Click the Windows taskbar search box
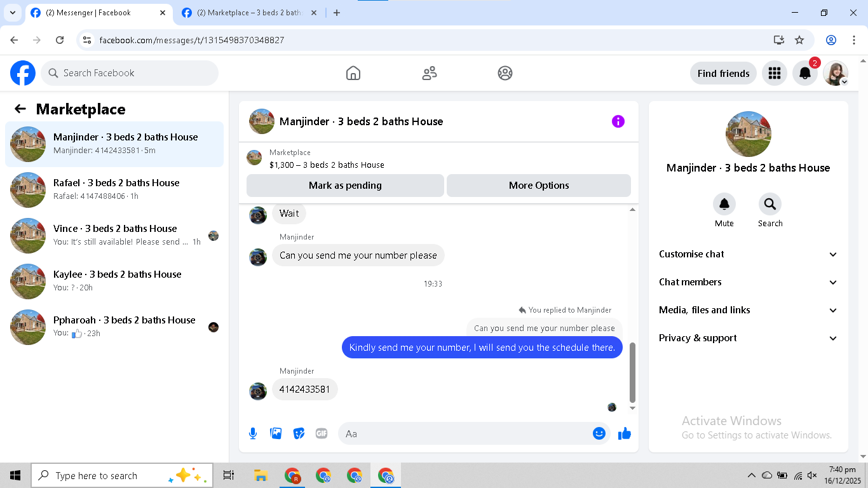The height and width of the screenshot is (488, 868). click(x=122, y=475)
